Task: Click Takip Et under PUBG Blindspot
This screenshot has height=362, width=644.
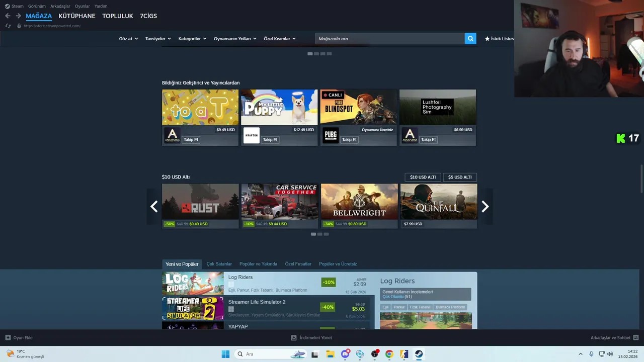Action: [x=349, y=140]
